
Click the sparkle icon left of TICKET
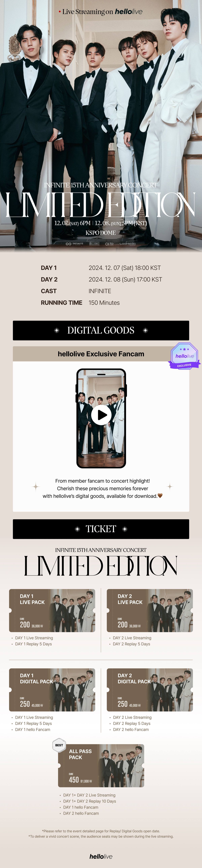point(77,529)
